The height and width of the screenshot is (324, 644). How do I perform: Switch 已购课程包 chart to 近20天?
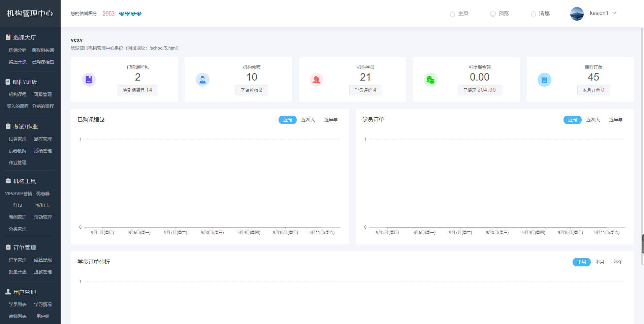pyautogui.click(x=308, y=120)
